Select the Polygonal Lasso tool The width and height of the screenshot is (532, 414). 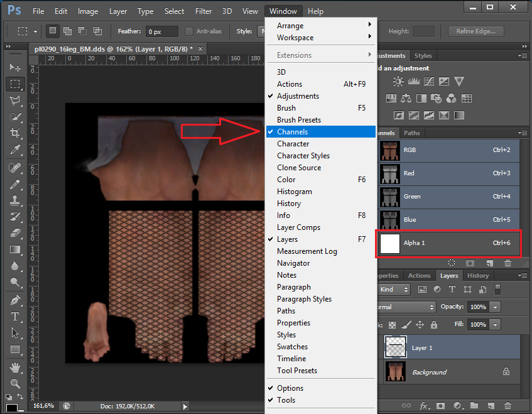click(x=15, y=101)
